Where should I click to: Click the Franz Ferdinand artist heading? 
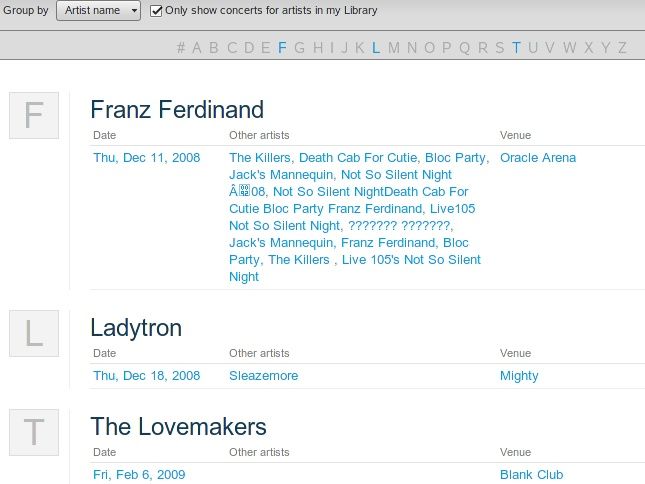pyautogui.click(x=176, y=109)
